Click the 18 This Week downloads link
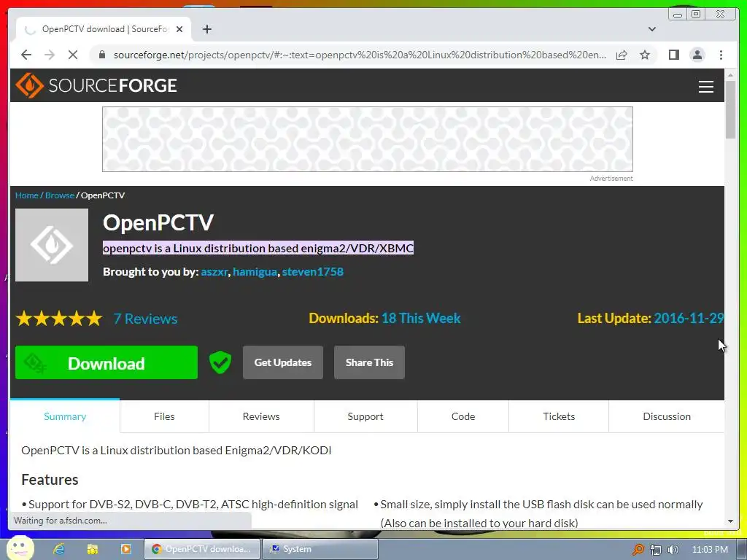The width and height of the screenshot is (747, 560). coord(421,318)
